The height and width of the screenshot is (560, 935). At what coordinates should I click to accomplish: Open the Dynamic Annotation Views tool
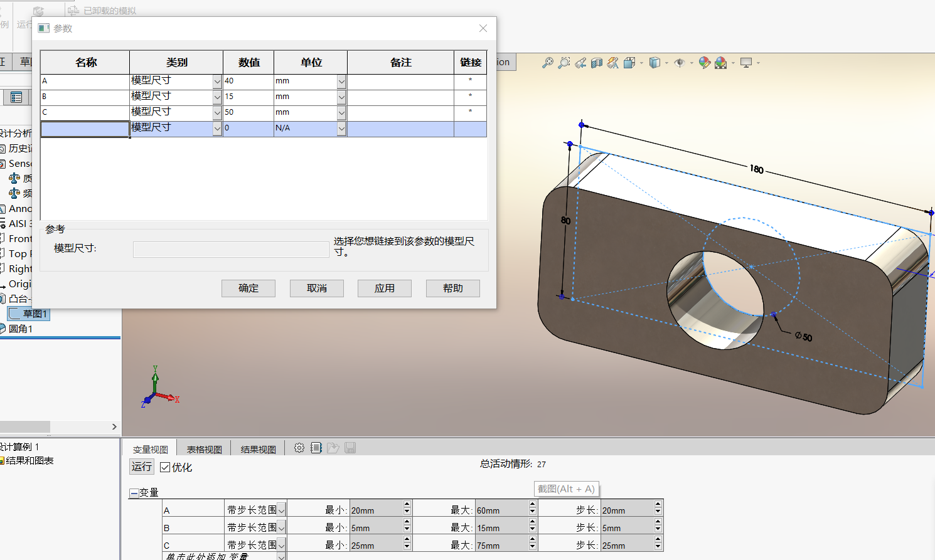pyautogui.click(x=613, y=63)
